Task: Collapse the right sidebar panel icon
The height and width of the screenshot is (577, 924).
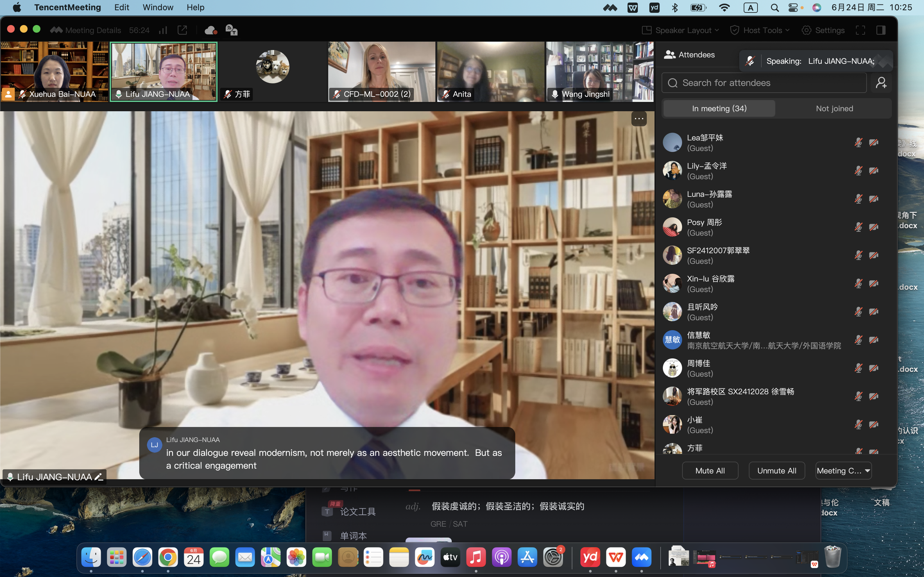Action: [x=881, y=30]
